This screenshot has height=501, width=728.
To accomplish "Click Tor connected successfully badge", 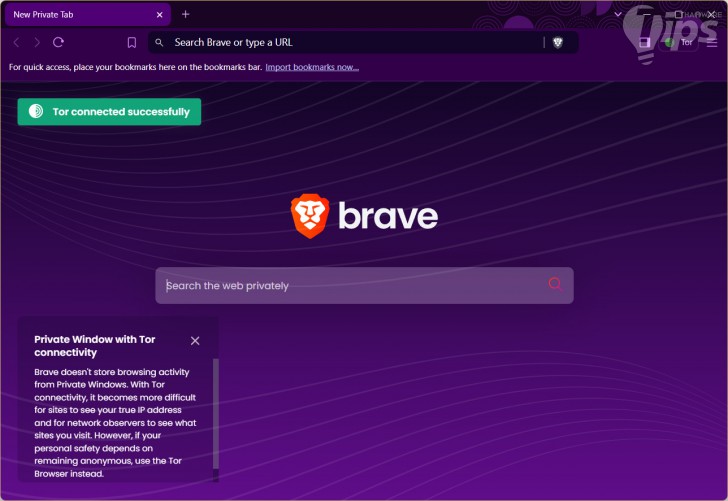I will pyautogui.click(x=109, y=112).
